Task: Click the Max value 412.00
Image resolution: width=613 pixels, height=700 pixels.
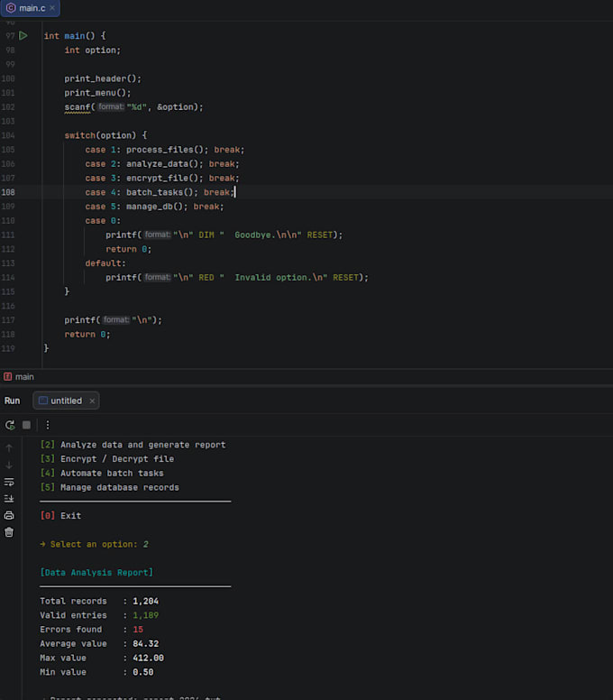Action: [148, 658]
